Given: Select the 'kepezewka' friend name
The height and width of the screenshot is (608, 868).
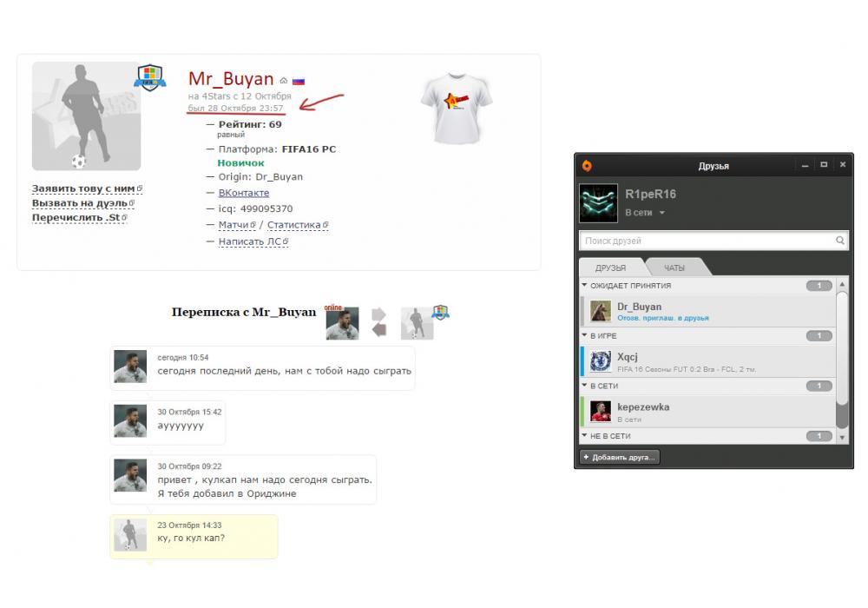Looking at the screenshot, I should point(643,407).
